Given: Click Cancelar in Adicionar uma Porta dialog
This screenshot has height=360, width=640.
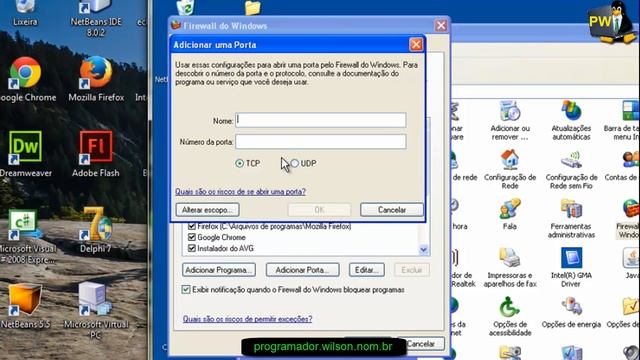Looking at the screenshot, I should click(392, 210).
